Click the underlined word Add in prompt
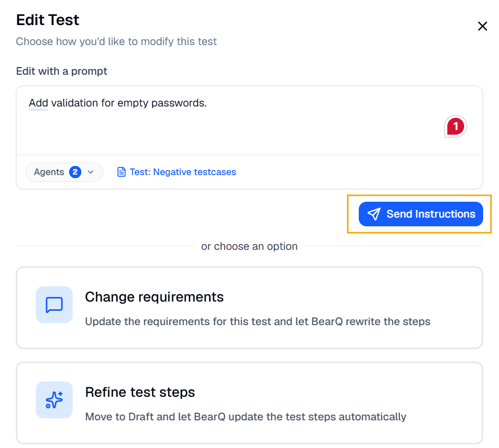499x448 pixels. (x=38, y=103)
